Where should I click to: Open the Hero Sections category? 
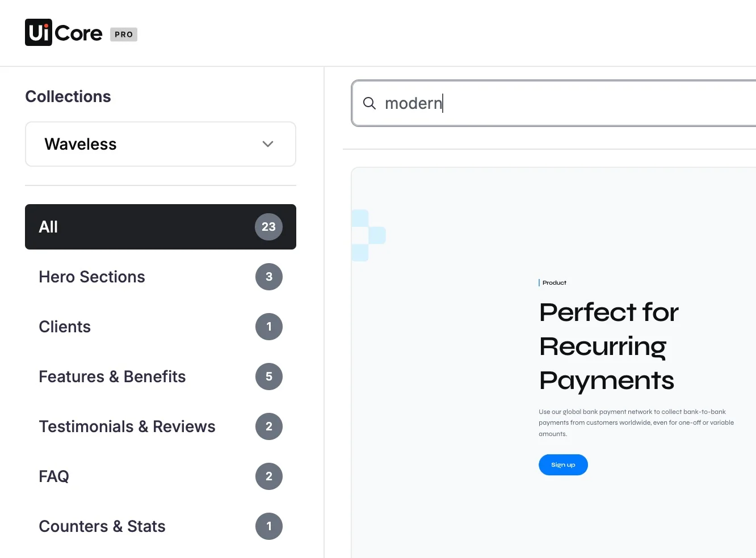tap(161, 277)
